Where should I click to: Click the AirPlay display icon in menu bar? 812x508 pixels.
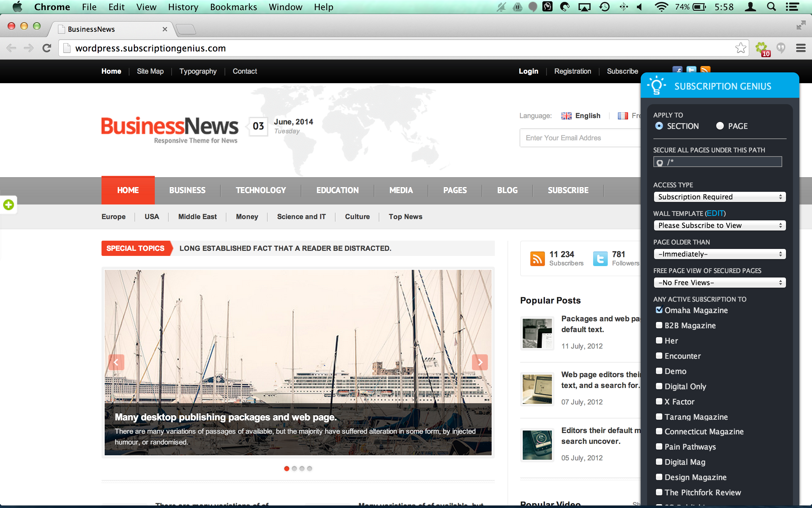pos(585,7)
